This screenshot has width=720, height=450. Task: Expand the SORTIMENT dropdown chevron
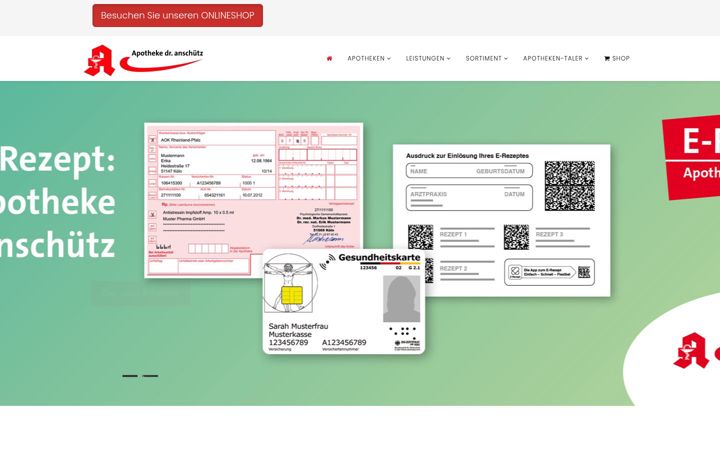pos(506,59)
